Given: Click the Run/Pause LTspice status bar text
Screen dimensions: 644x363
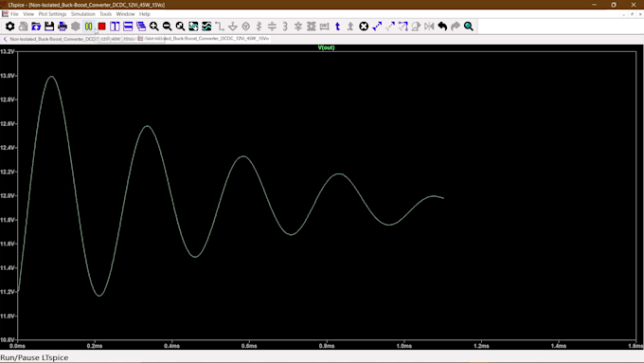Looking at the screenshot, I should click(34, 357).
